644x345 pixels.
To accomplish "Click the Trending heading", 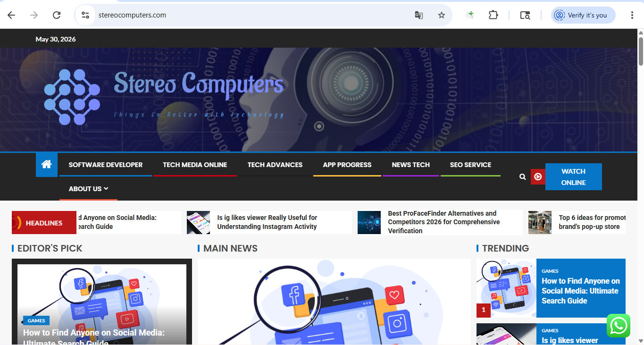I will point(505,248).
